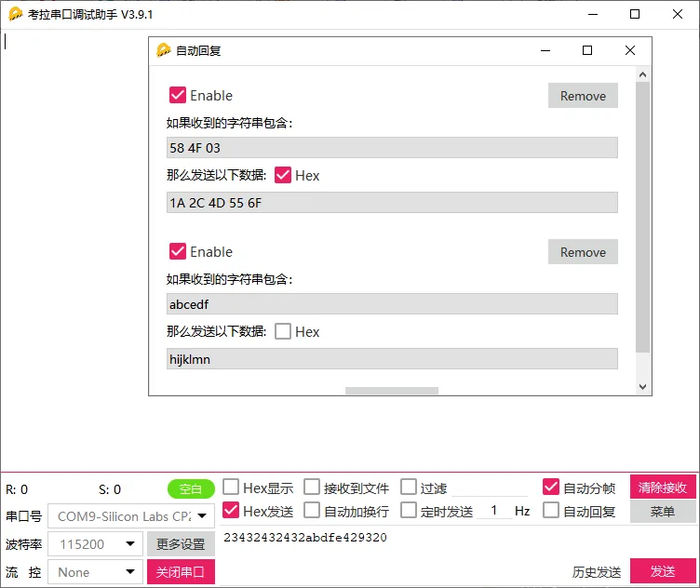Edit the abcedf match string field
700x588 pixels.
pos(392,304)
